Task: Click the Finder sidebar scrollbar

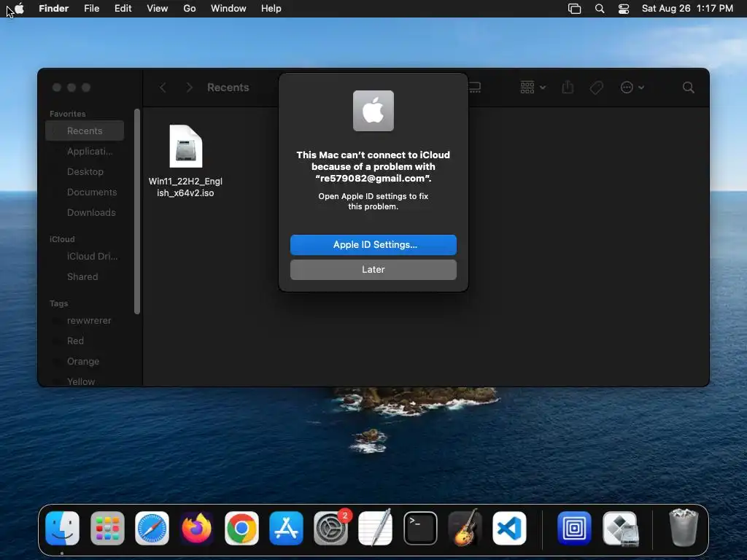Action: tap(137, 211)
